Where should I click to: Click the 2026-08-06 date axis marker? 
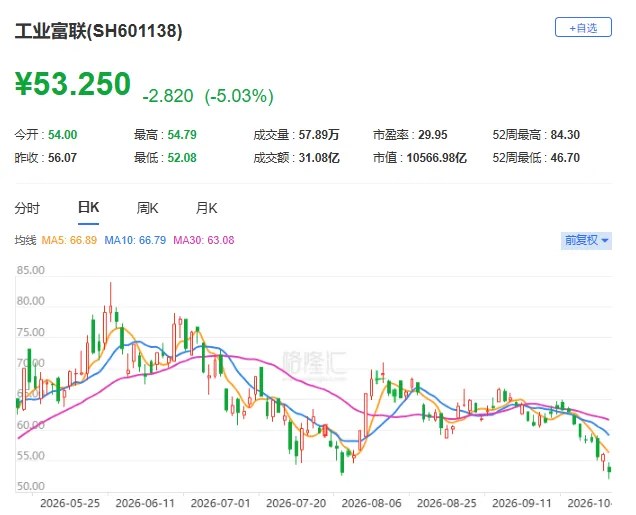371,503
